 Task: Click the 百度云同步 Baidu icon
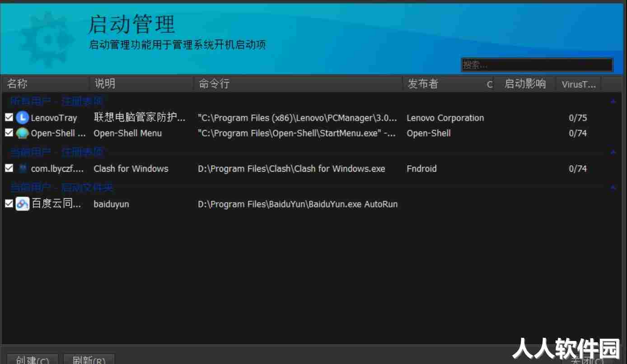pyautogui.click(x=22, y=204)
